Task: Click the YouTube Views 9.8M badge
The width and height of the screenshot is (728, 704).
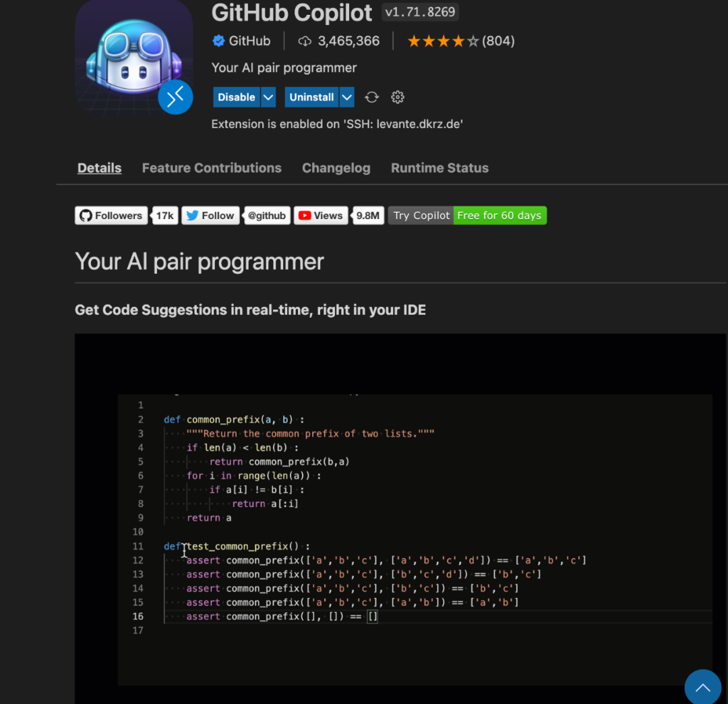Action: 339,216
